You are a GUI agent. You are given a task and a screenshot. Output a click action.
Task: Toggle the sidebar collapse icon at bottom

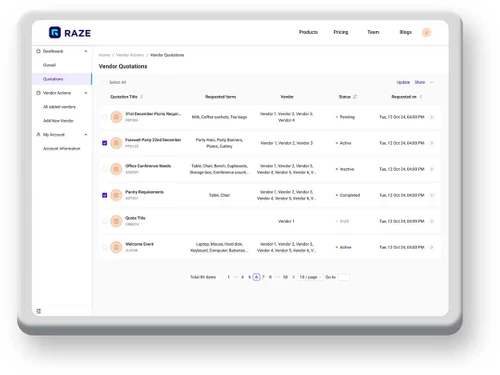click(x=39, y=311)
